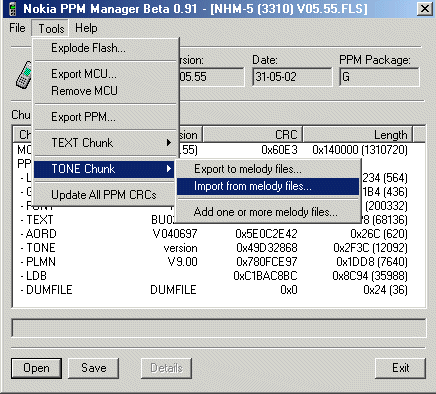Viewport: 436px width, 394px height.
Task: Select the TONE chunk row
Action: (x=219, y=248)
